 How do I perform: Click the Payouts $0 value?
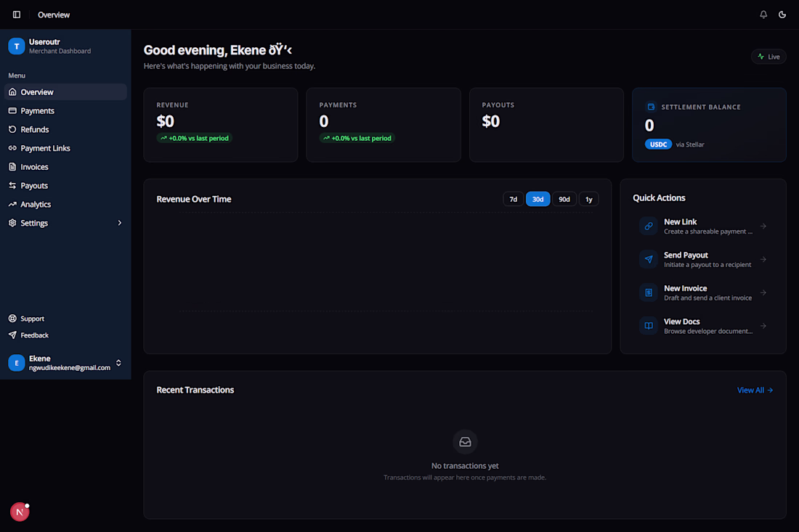(491, 121)
